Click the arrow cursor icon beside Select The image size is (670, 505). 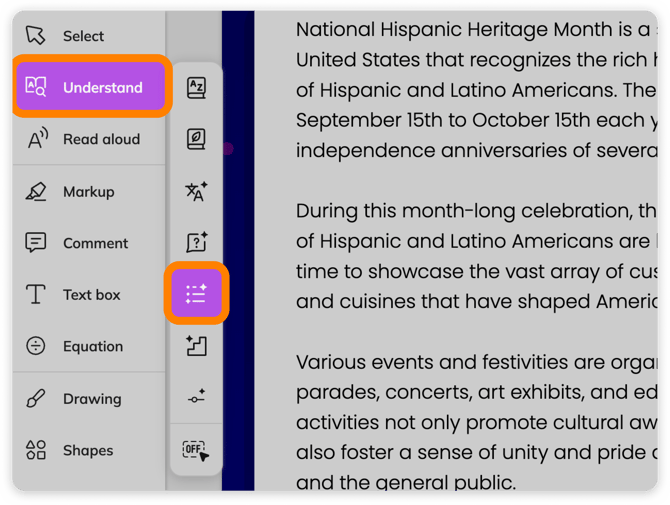(x=35, y=35)
